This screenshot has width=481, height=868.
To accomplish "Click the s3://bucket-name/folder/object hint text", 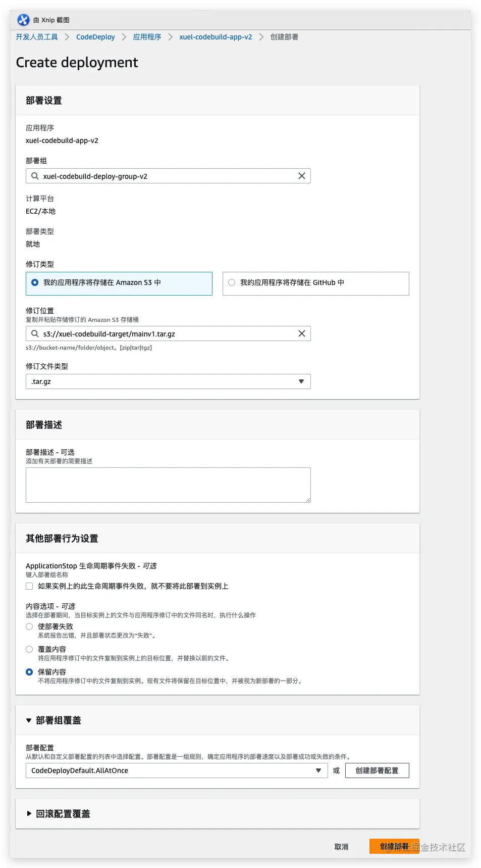I will click(89, 348).
